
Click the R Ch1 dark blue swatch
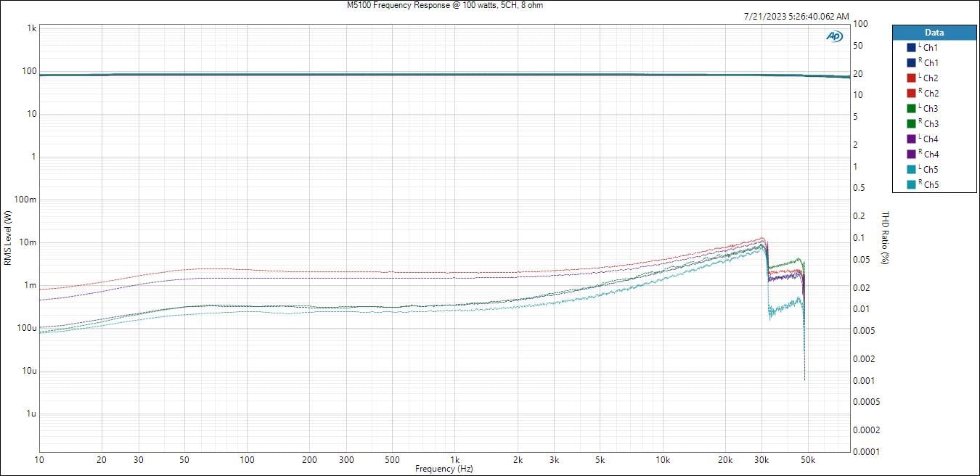pos(911,63)
